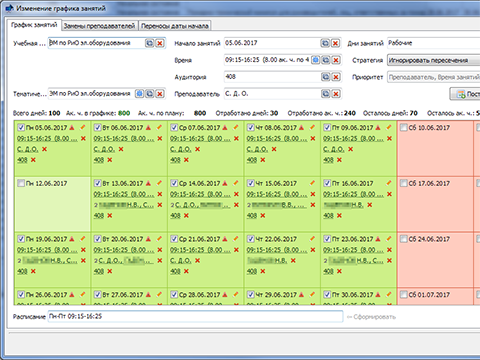
Task: Delete time entry on Пт 09.06.2017 cell
Action: coord(389,138)
